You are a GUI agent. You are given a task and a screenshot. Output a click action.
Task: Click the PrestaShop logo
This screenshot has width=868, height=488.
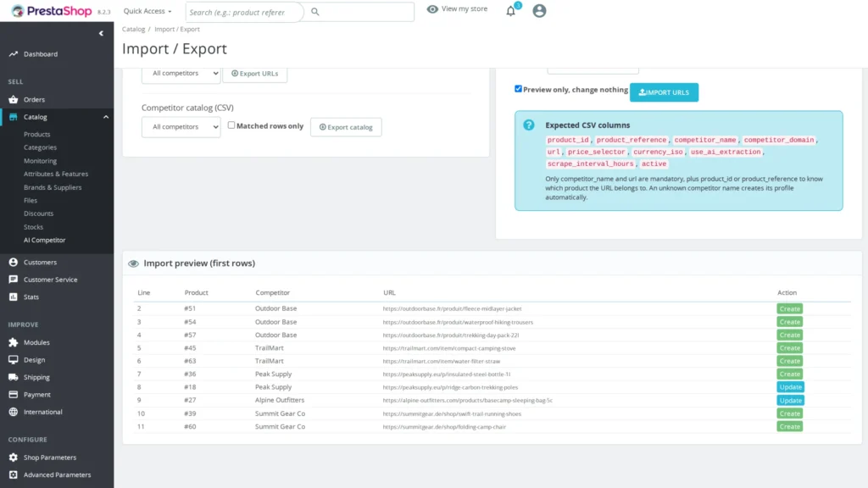(52, 11)
